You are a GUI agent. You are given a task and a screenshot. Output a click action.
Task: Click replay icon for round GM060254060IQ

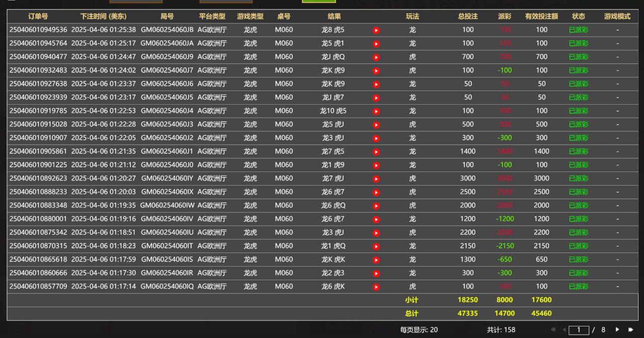pos(376,287)
